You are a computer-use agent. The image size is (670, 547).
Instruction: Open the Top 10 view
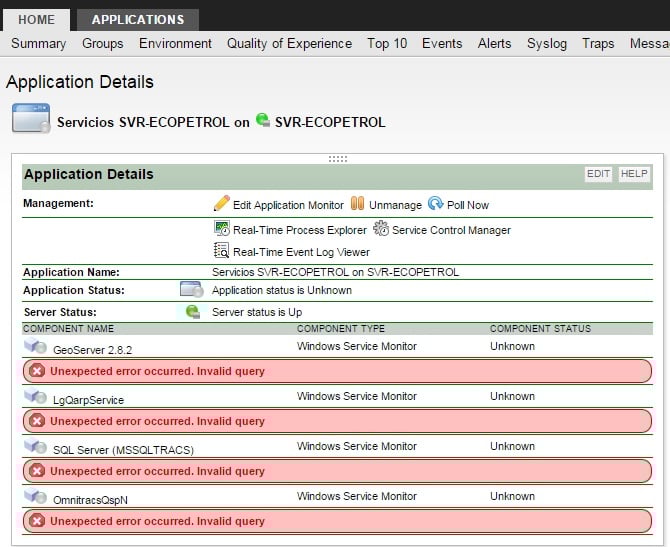387,44
